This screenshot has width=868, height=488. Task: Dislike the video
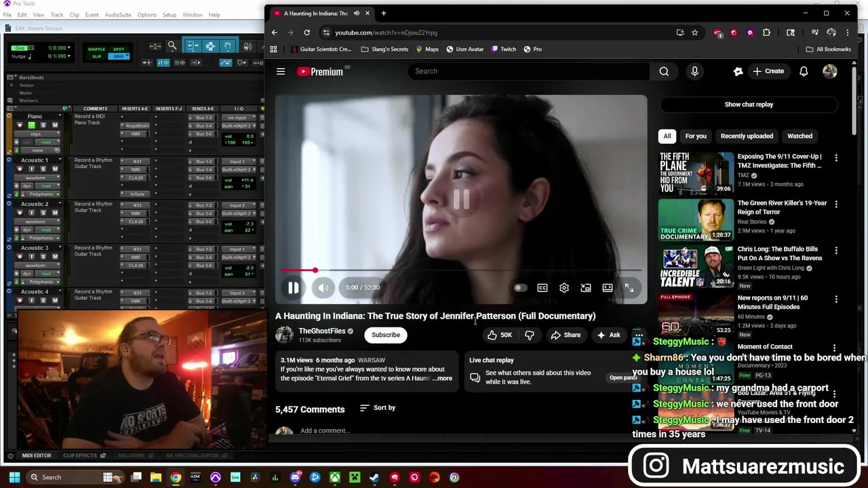pyautogui.click(x=530, y=335)
